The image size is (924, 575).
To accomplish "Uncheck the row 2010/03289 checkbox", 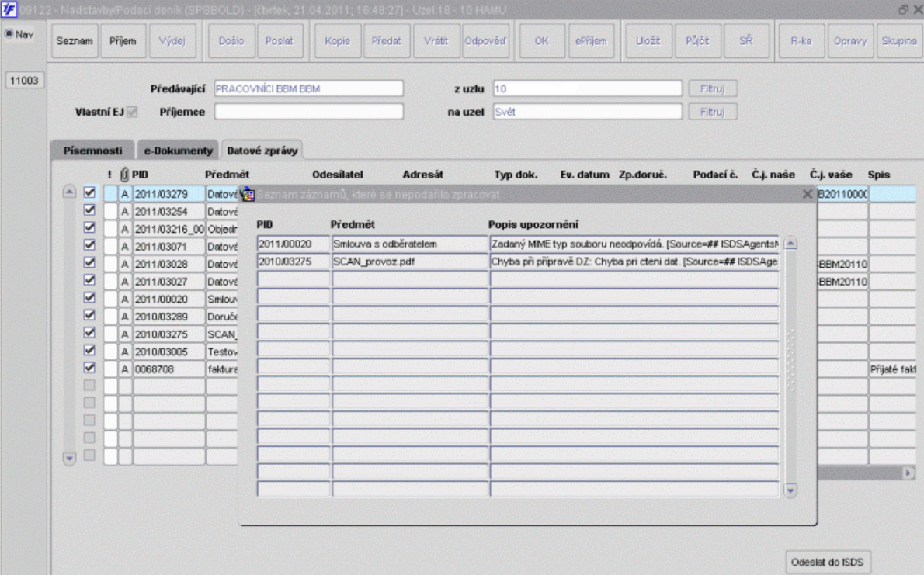I will pos(89,315).
